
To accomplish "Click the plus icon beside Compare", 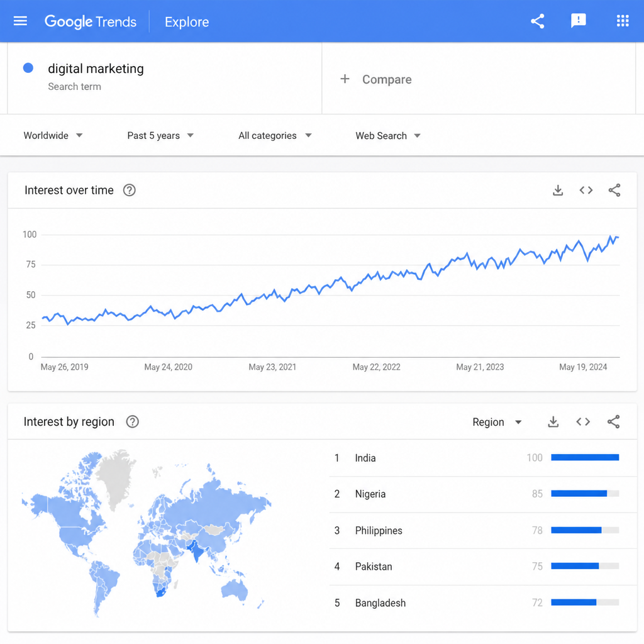I will coord(345,79).
